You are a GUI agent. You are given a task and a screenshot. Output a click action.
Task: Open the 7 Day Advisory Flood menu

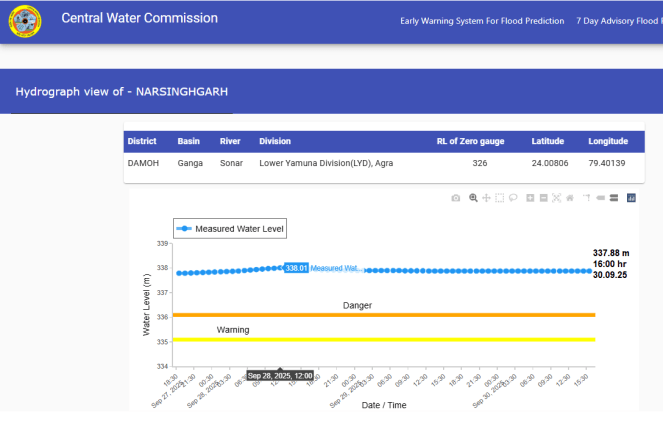coord(619,21)
